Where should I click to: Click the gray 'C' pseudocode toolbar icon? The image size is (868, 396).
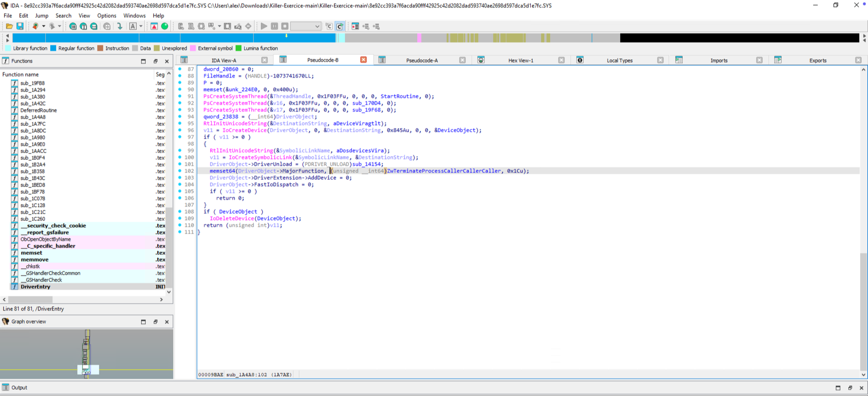tap(329, 26)
